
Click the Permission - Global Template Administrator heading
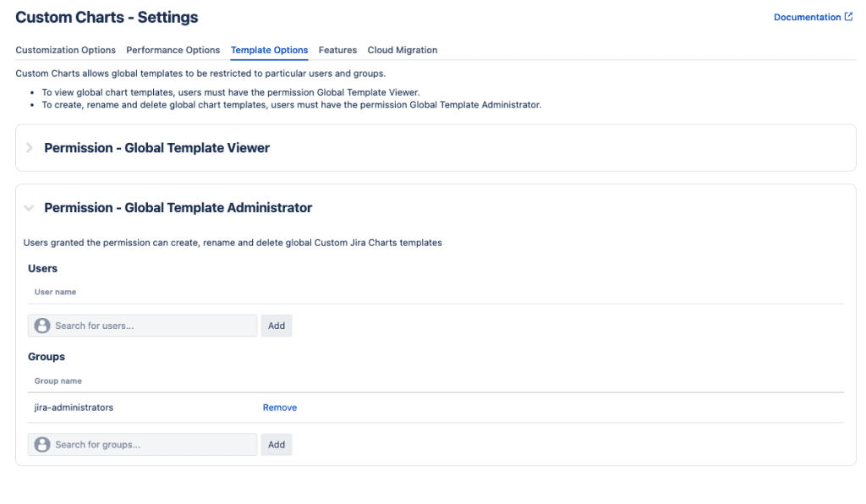(178, 208)
